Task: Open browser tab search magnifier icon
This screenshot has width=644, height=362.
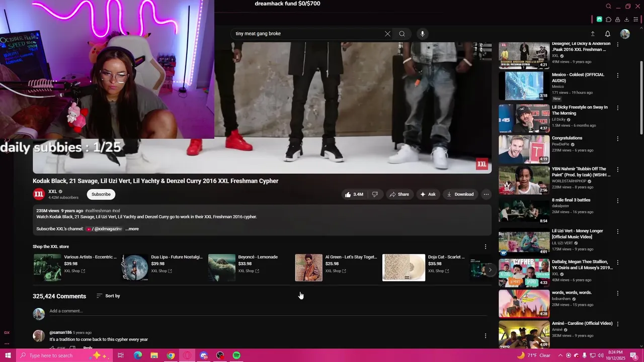Action: point(608,7)
